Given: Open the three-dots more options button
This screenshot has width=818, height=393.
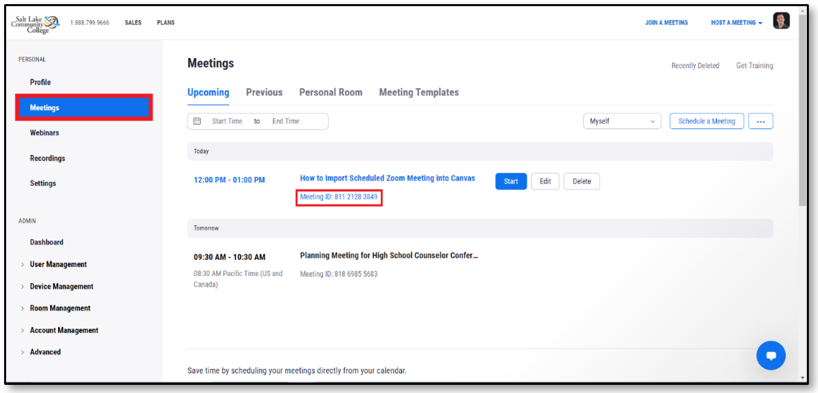Looking at the screenshot, I should (761, 121).
